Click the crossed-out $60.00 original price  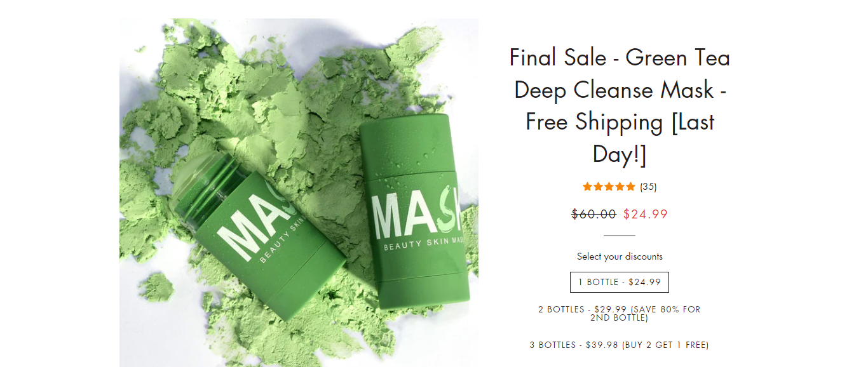click(594, 214)
